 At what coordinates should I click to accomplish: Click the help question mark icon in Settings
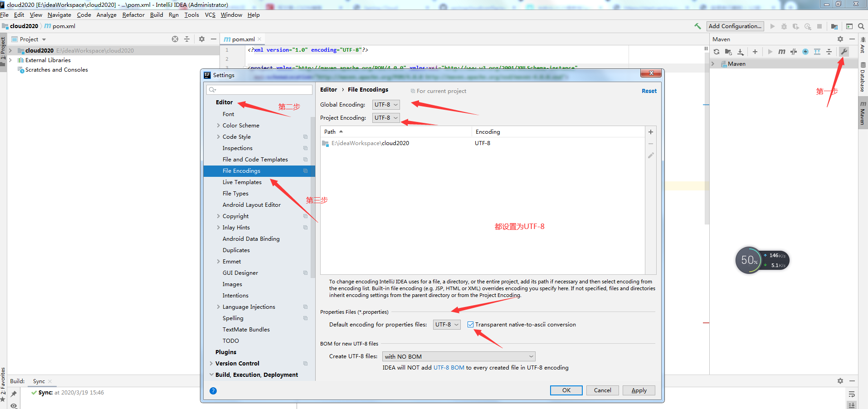213,391
